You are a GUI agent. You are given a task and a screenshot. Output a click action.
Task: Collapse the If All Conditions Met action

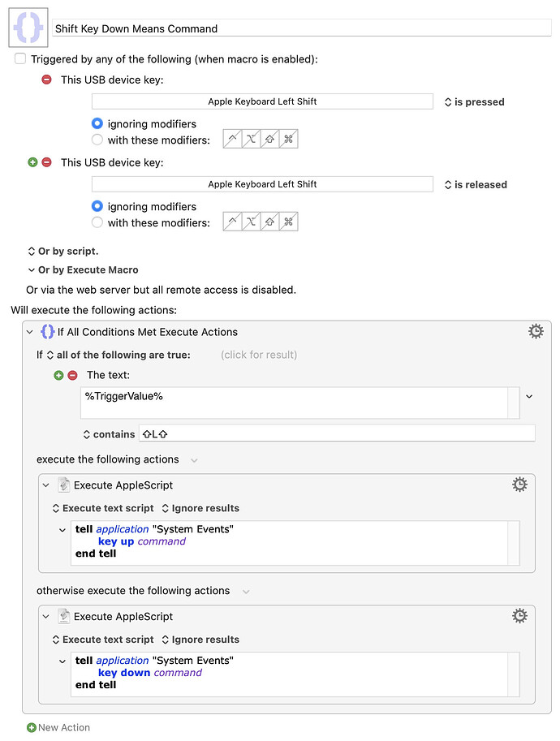point(30,332)
